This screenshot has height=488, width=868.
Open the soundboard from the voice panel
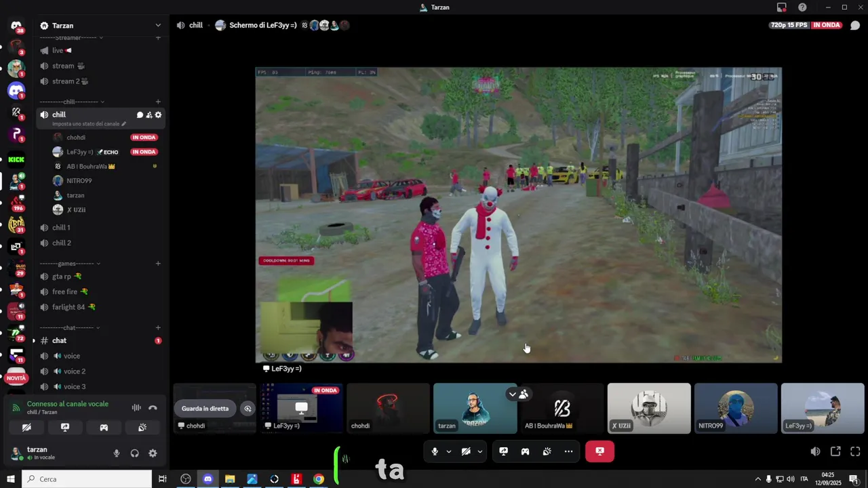142,428
